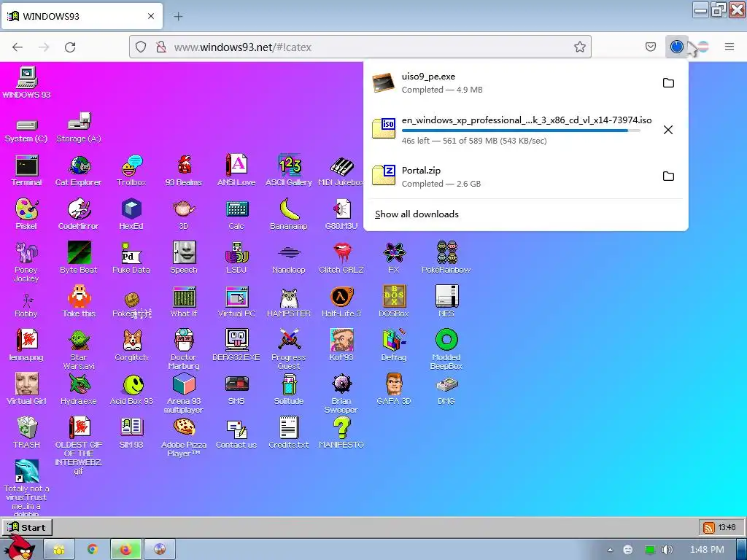
Task: Open System (C:) drive icon
Action: 26,130
